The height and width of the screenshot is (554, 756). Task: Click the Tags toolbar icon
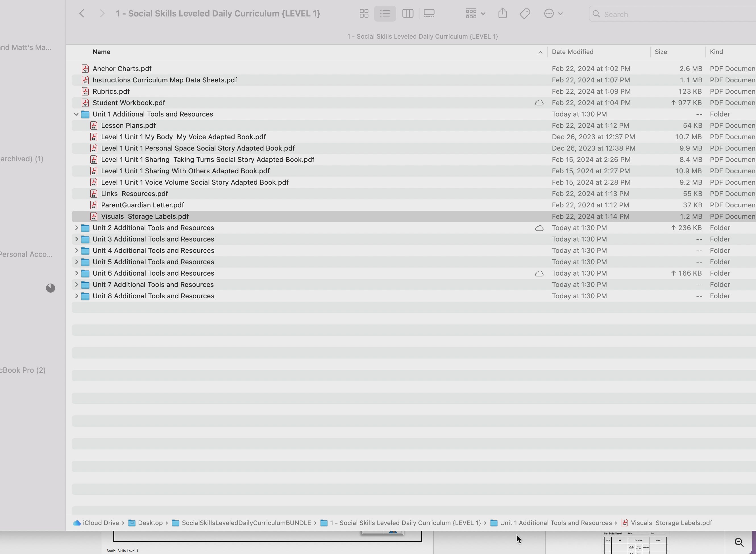click(525, 14)
